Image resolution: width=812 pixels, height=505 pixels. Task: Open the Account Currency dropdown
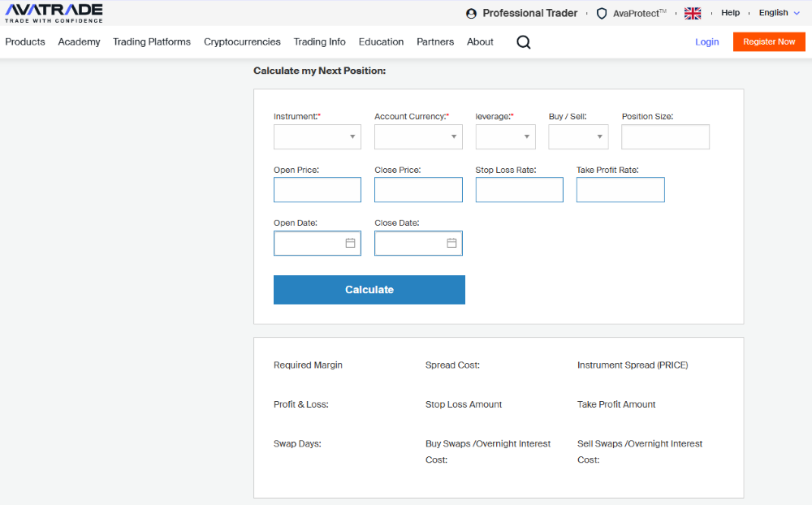click(418, 137)
